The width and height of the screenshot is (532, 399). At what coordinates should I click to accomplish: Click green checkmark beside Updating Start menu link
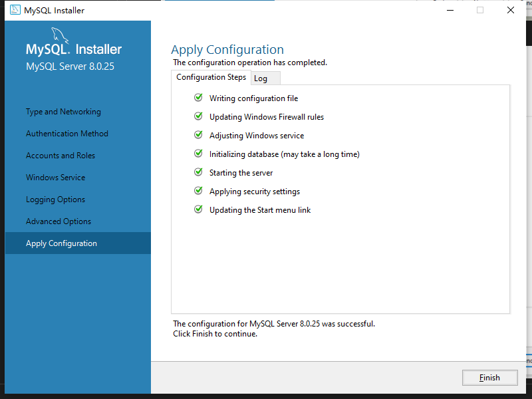pyautogui.click(x=198, y=209)
